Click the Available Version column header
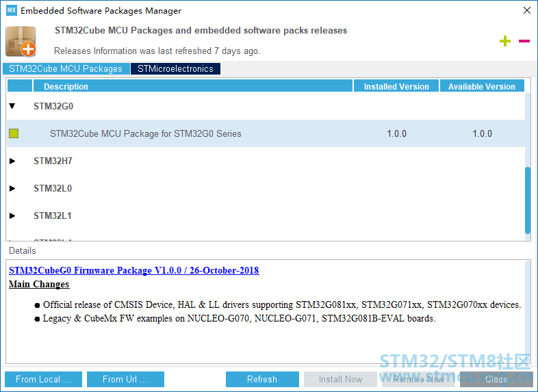The height and width of the screenshot is (392, 538). (482, 86)
